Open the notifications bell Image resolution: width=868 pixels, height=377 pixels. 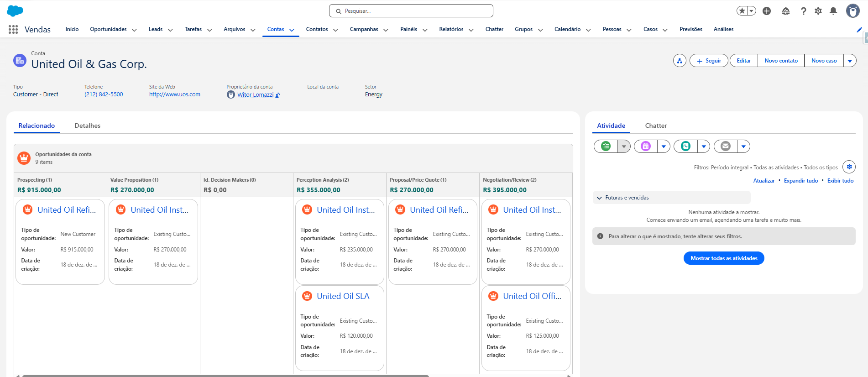(833, 11)
